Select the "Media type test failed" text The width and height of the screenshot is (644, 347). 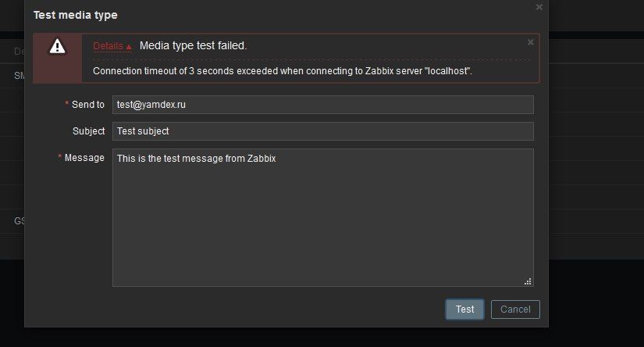[x=193, y=46]
